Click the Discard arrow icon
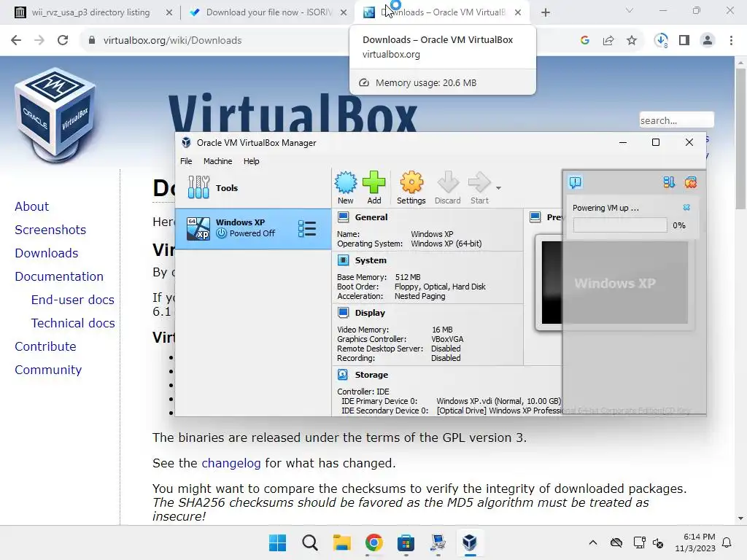This screenshot has height=560, width=747. [x=447, y=187]
